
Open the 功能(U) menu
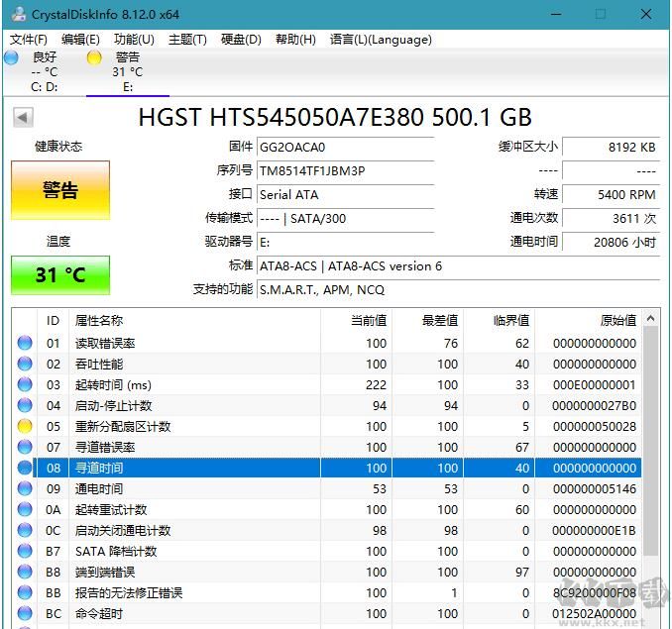click(x=134, y=40)
